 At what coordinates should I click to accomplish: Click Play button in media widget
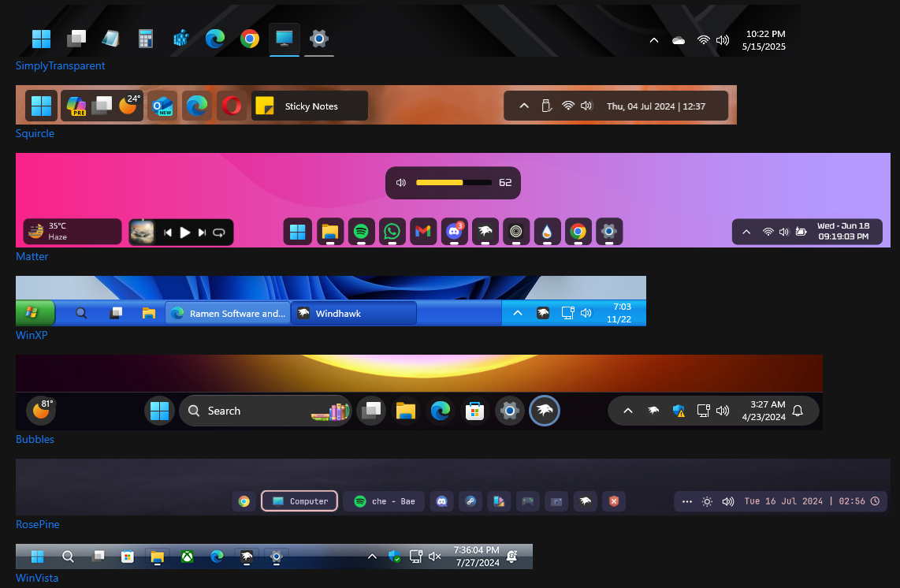pos(185,233)
